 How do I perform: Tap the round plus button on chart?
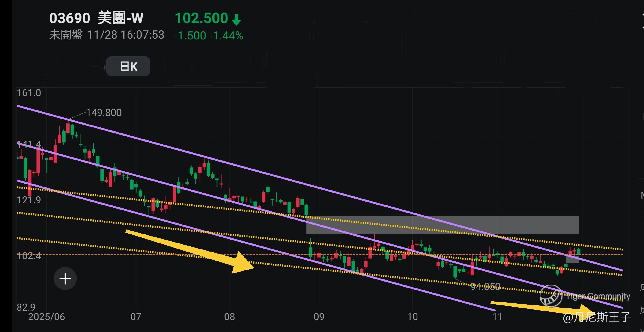tap(65, 279)
